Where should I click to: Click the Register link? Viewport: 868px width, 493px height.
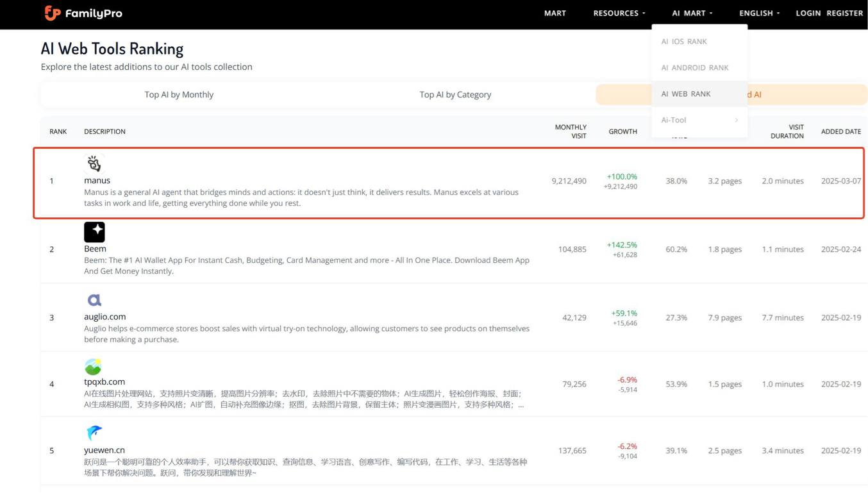[845, 13]
